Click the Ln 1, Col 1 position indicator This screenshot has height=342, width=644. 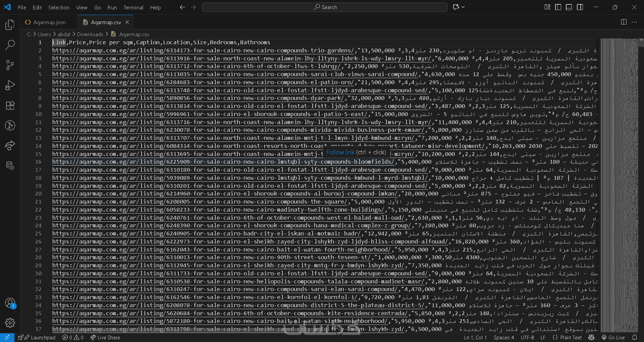[475, 338]
